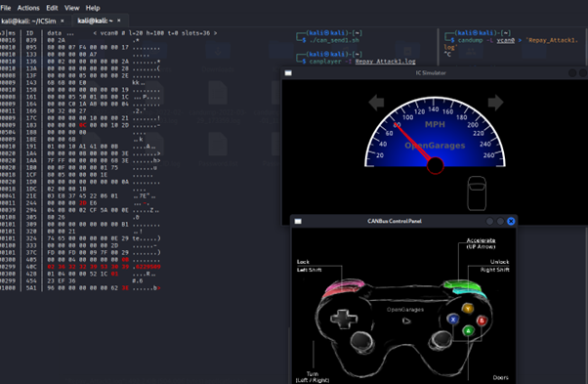Select the cansniffer row with ID 324
This screenshot has width=588, height=384.
(80, 238)
